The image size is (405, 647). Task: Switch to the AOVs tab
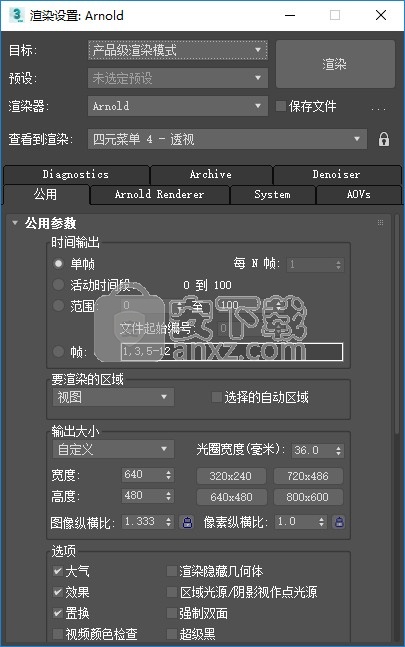coord(358,194)
